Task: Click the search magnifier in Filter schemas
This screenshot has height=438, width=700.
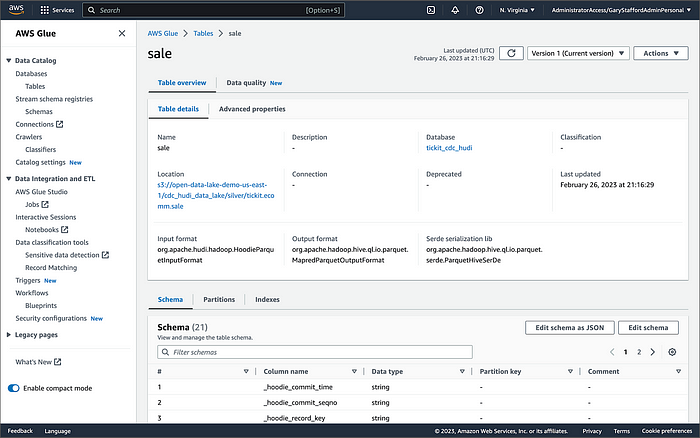Action: (165, 352)
